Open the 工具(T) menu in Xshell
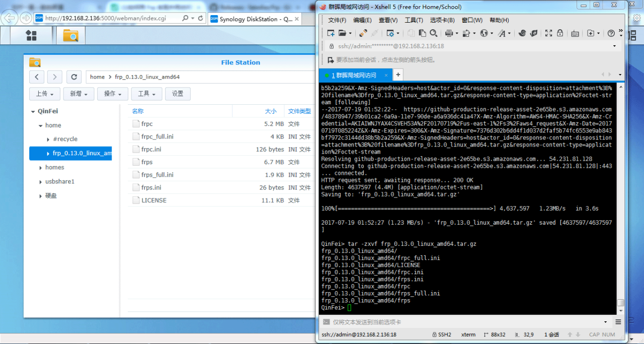This screenshot has height=344, width=644. tap(414, 20)
